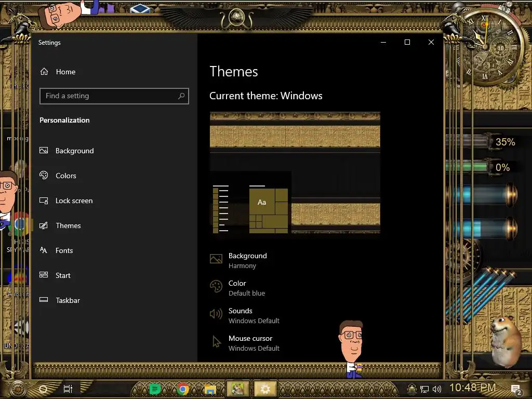
Task: Open the green chat app on taskbar
Action: [x=155, y=389]
